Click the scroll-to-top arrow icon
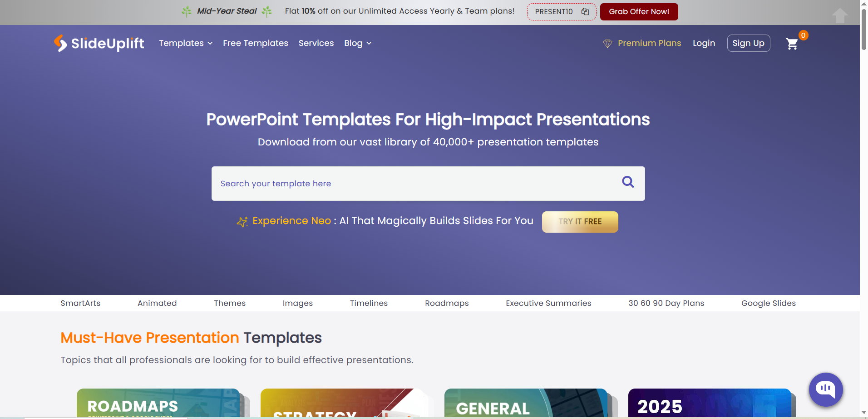Viewport: 868px width, 419px height. (840, 15)
